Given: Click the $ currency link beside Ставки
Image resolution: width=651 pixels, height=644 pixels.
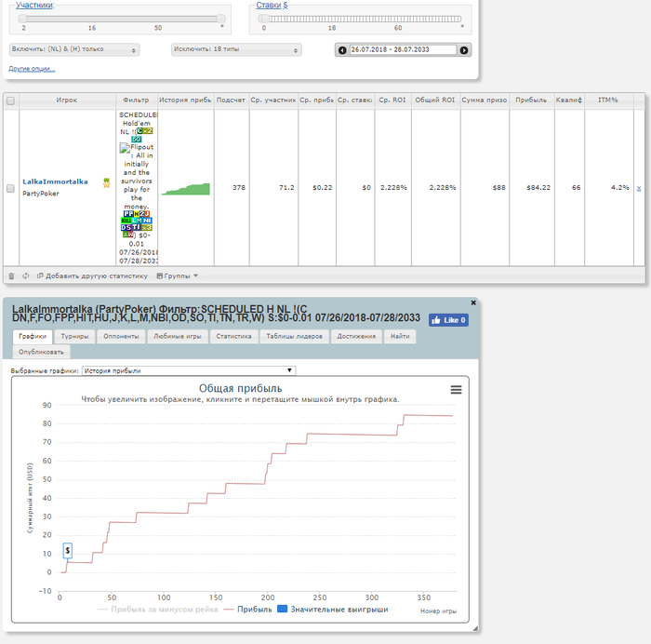Looking at the screenshot, I should tap(286, 5).
